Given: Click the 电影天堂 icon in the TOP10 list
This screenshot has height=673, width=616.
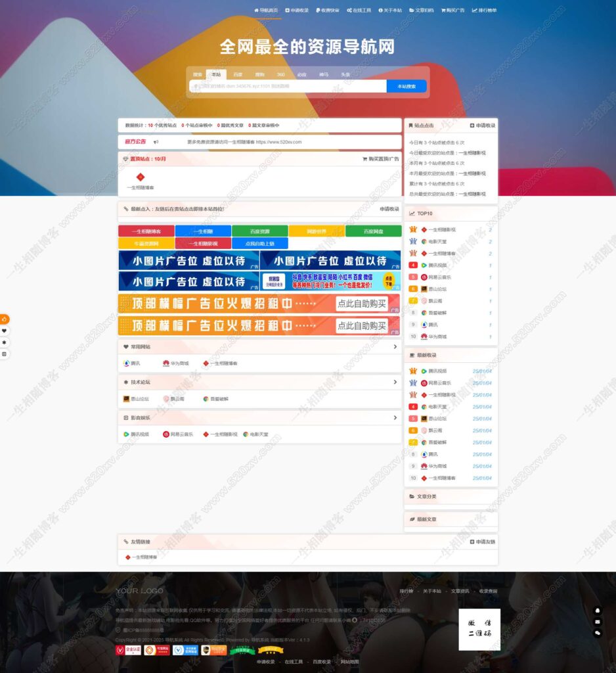Looking at the screenshot, I should [424, 241].
